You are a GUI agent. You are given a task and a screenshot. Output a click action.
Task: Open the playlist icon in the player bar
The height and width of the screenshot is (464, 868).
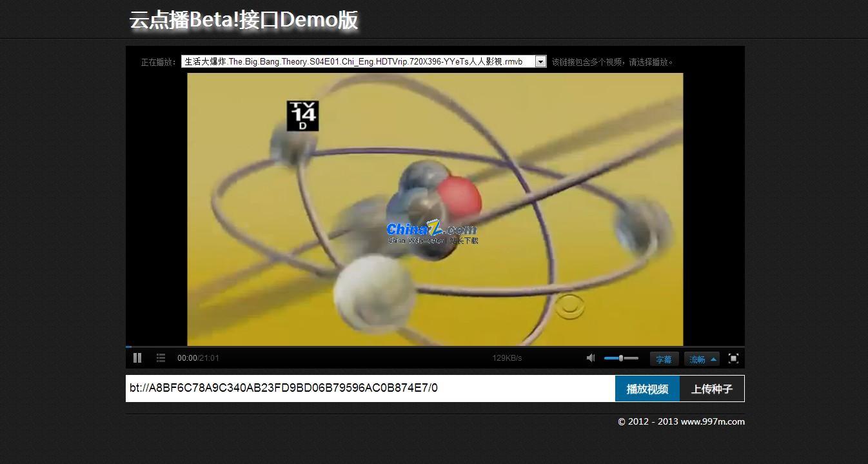(x=161, y=358)
